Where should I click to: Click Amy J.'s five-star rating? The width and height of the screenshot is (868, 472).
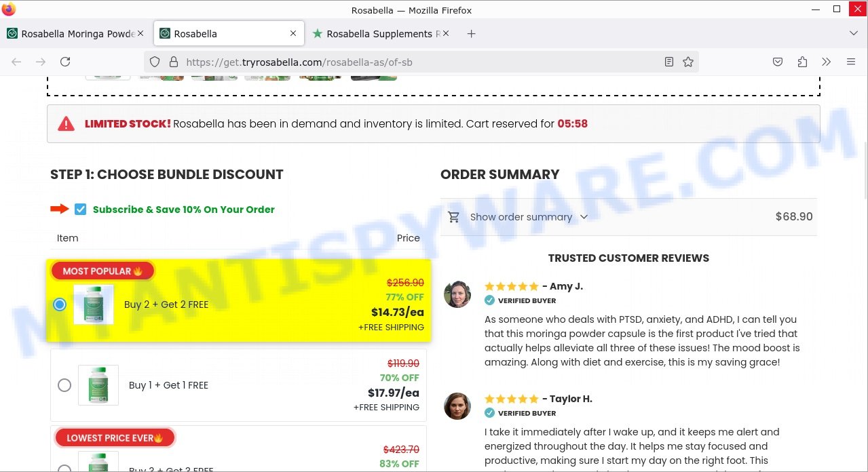tap(512, 286)
